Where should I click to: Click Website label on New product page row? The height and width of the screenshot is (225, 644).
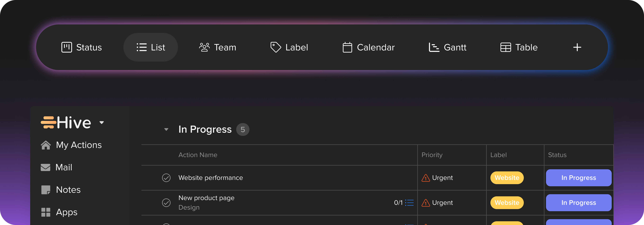pyautogui.click(x=507, y=203)
